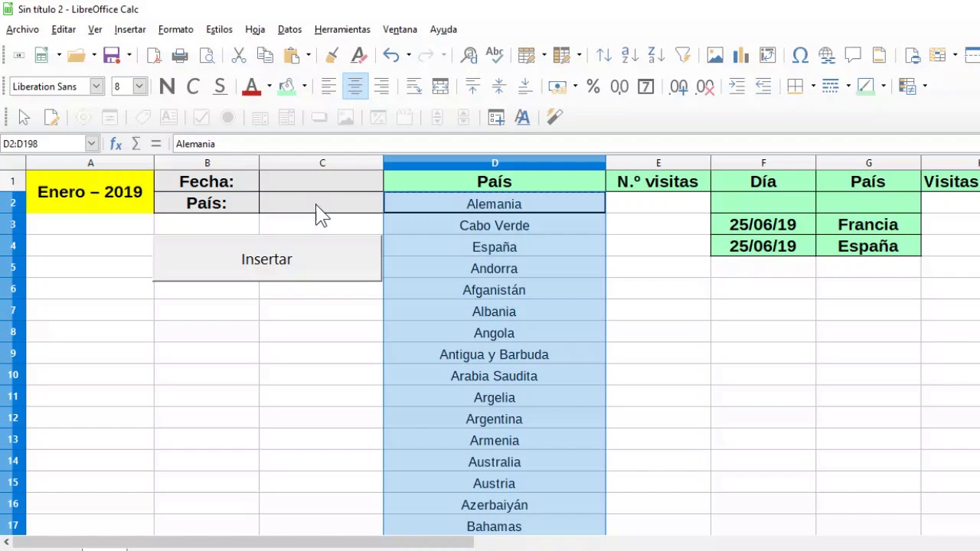The image size is (980, 551).
Task: Click the Fecha: label cell
Action: (x=207, y=181)
